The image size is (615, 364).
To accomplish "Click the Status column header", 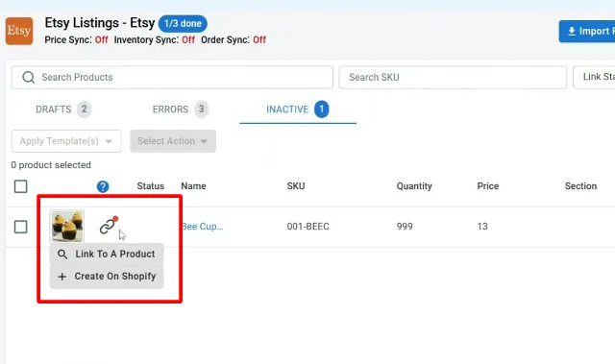I will pos(151,186).
